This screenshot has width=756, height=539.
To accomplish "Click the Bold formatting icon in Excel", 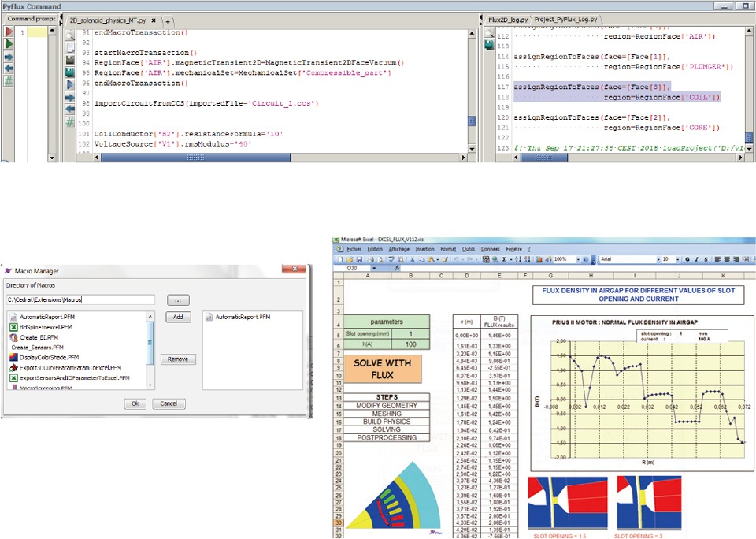I will pyautogui.click(x=687, y=258).
